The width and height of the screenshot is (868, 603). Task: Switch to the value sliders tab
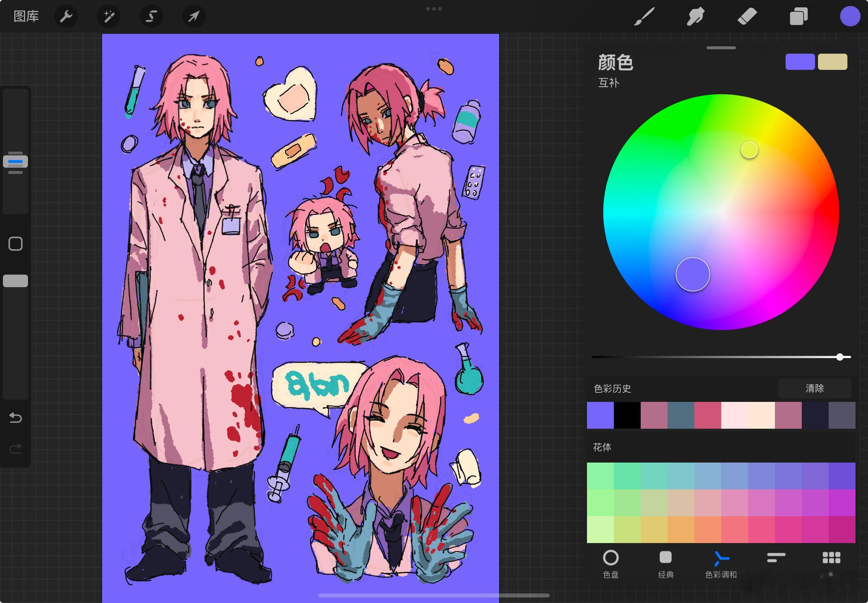coord(776,558)
